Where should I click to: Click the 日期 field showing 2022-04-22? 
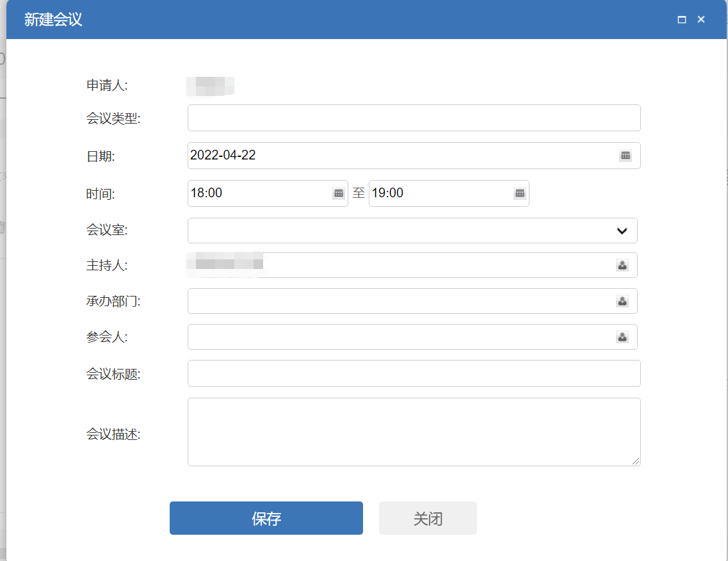point(414,156)
